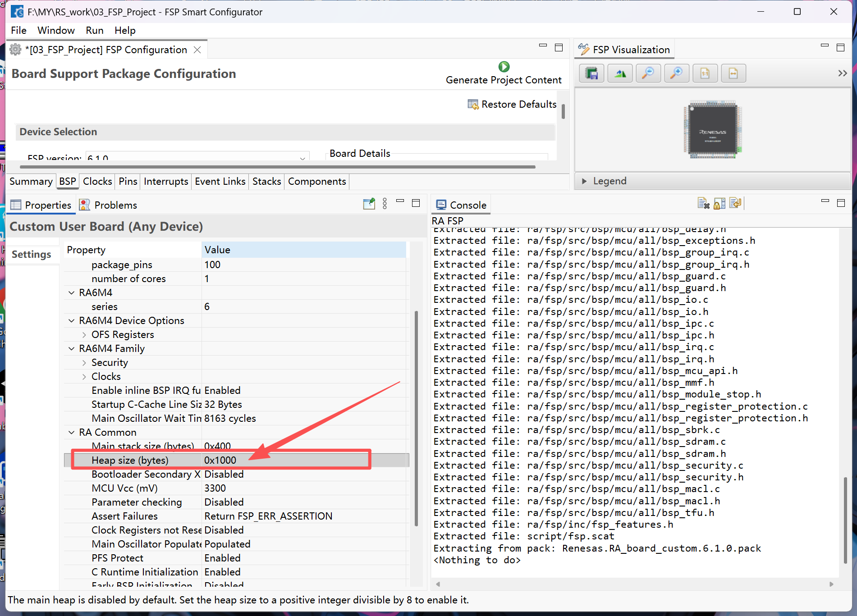This screenshot has width=857, height=616.
Task: Select the Assert Failures property row
Action: click(x=235, y=516)
